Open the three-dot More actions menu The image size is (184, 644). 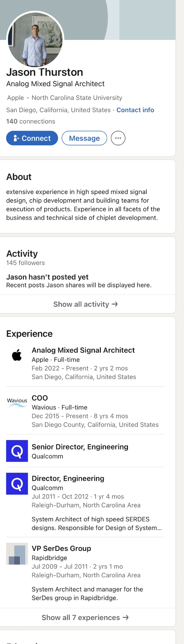click(x=118, y=138)
